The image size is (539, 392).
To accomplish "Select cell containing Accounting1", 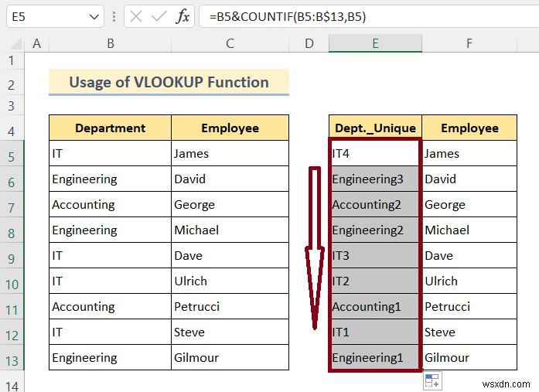I will (375, 306).
